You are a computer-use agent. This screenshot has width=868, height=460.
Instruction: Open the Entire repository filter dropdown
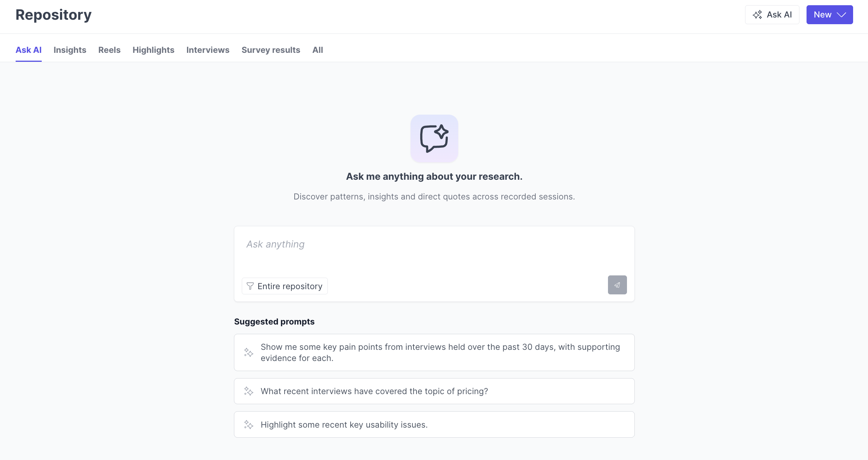pos(285,286)
